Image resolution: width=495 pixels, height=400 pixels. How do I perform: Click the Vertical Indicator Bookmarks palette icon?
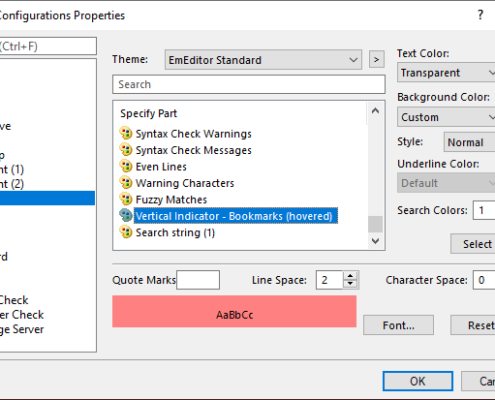(126, 216)
